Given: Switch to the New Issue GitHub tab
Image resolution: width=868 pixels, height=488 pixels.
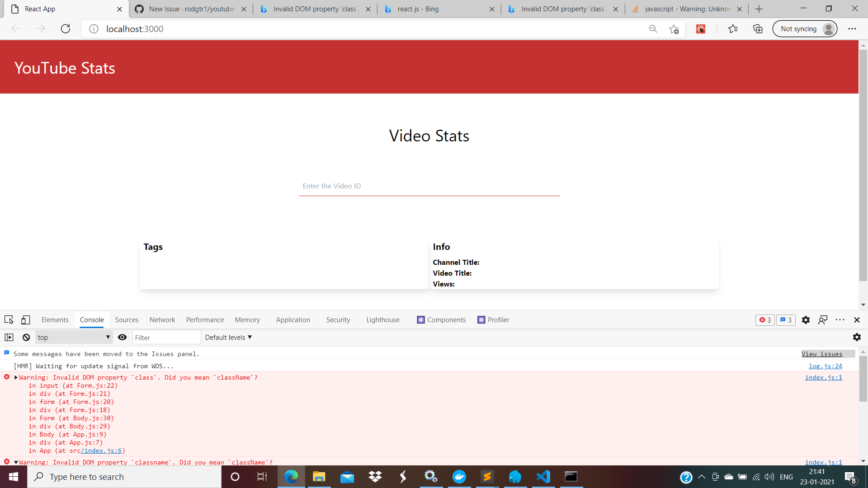Looking at the screenshot, I should coord(191,9).
